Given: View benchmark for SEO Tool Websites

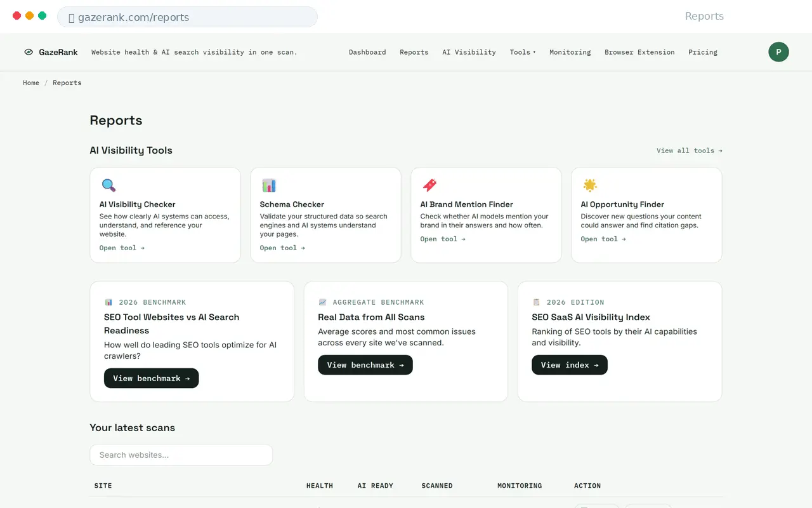Looking at the screenshot, I should [x=152, y=378].
